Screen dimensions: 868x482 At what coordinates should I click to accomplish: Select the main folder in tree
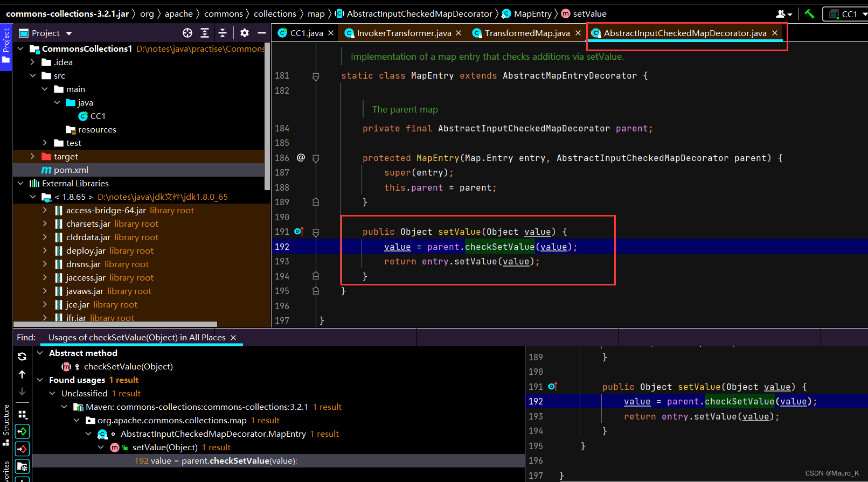pyautogui.click(x=70, y=89)
